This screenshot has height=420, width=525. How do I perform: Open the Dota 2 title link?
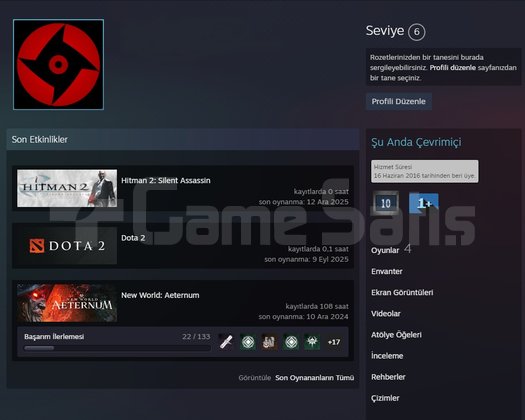(x=133, y=238)
